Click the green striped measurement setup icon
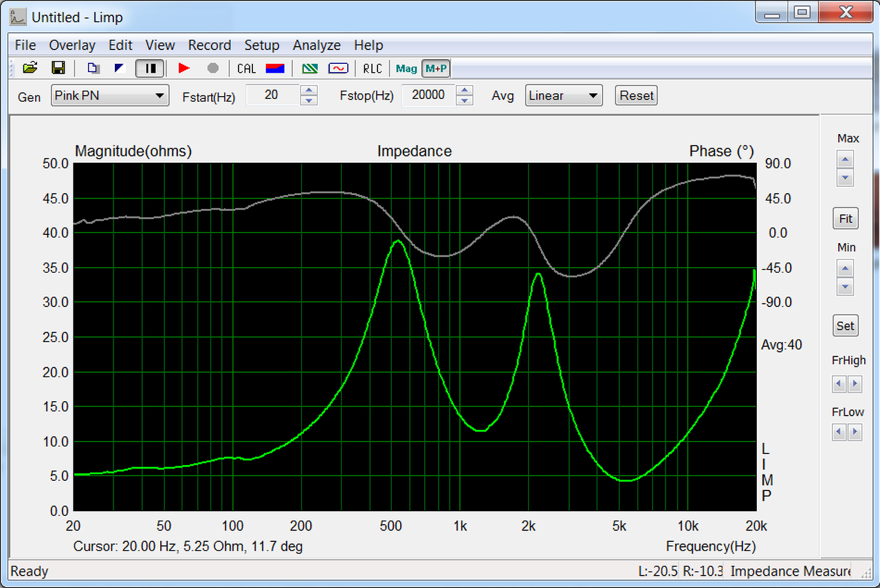The width and height of the screenshot is (880, 588). point(310,68)
